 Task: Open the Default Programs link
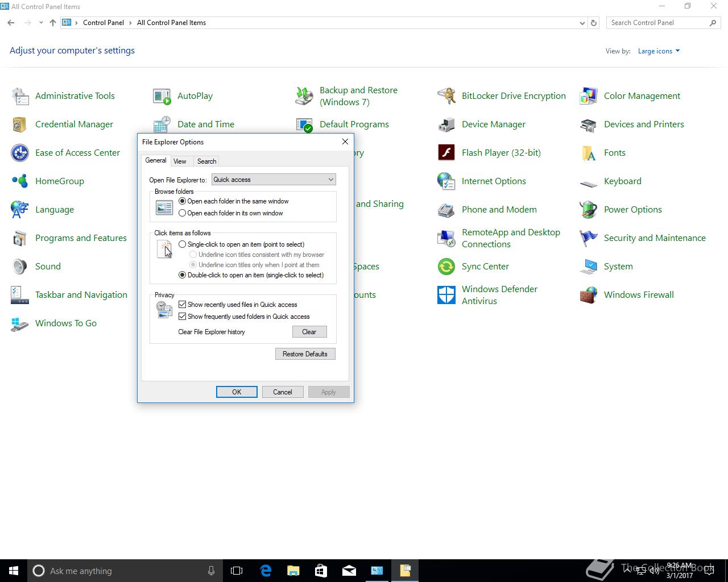(x=354, y=124)
